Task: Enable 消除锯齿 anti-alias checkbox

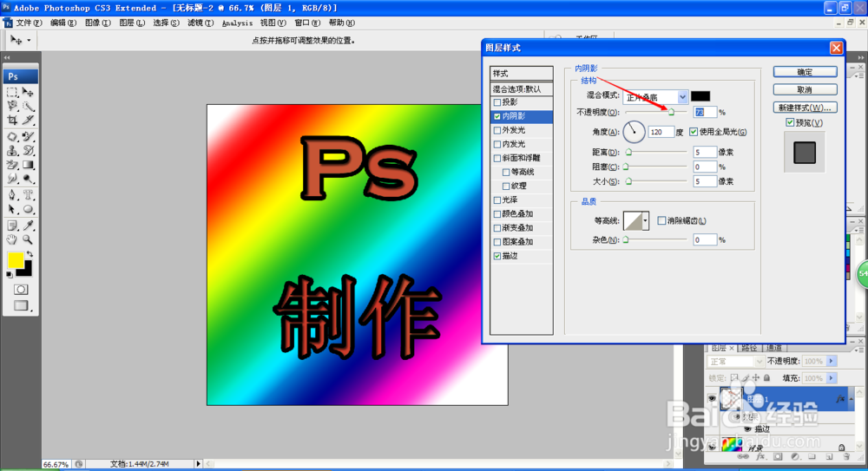Action: 661,221
